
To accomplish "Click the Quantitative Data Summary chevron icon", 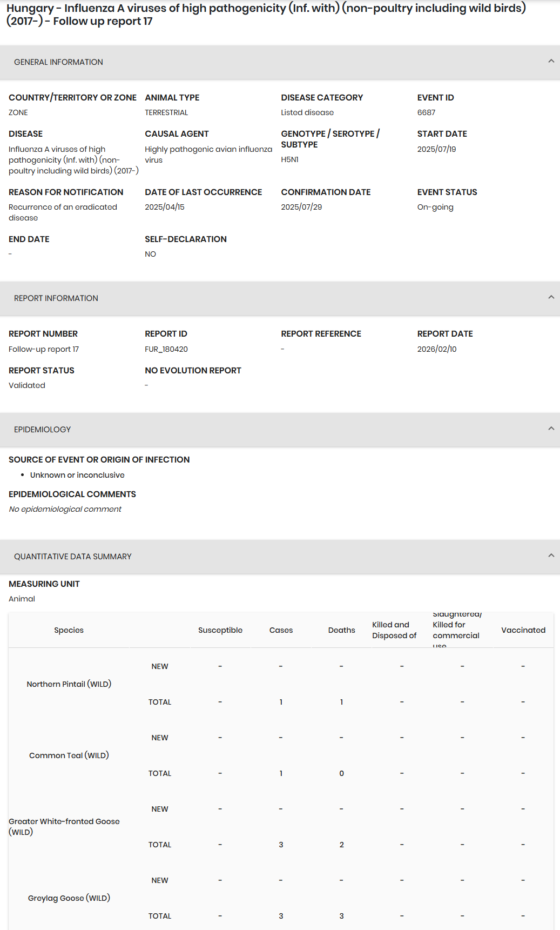I will 551,556.
